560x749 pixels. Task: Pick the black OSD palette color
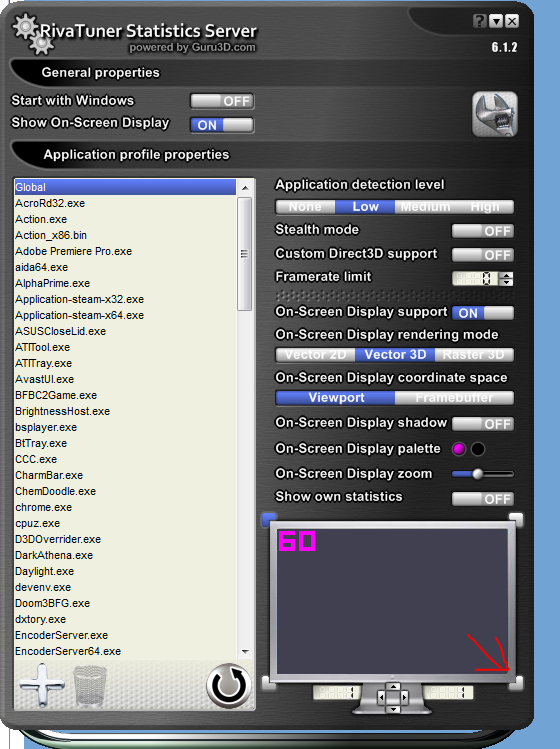click(x=478, y=449)
